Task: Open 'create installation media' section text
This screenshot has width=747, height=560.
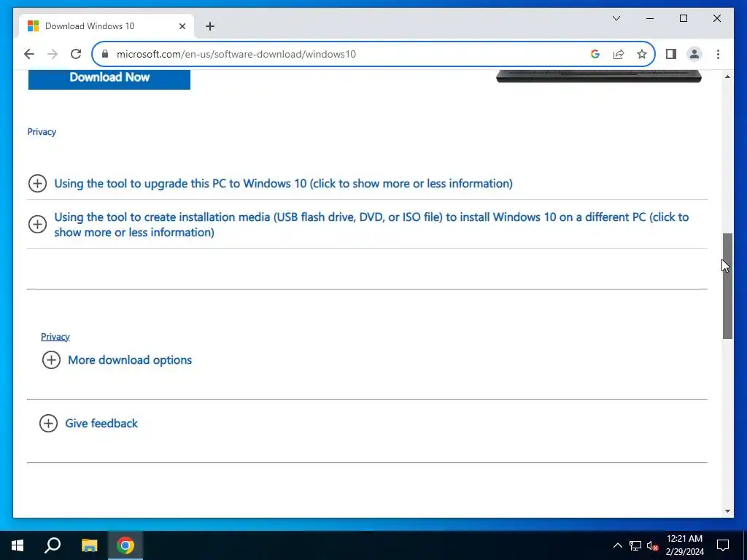Action: [x=371, y=225]
